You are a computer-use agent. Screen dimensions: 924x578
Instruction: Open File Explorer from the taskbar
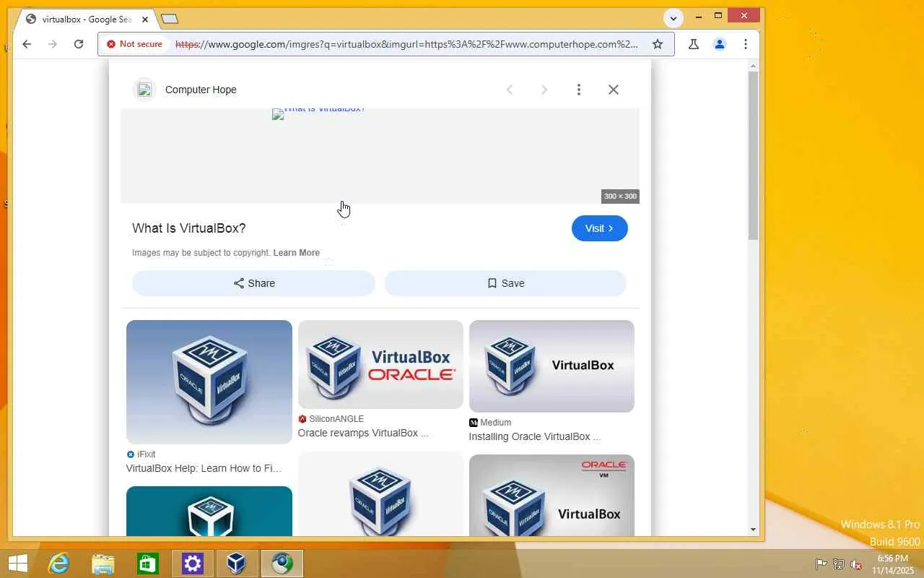pyautogui.click(x=103, y=564)
